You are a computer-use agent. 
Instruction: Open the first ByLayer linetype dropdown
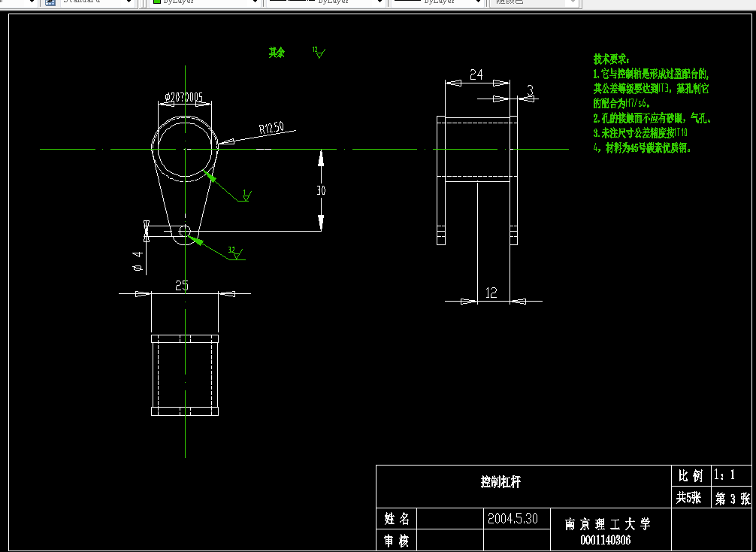click(x=380, y=2)
